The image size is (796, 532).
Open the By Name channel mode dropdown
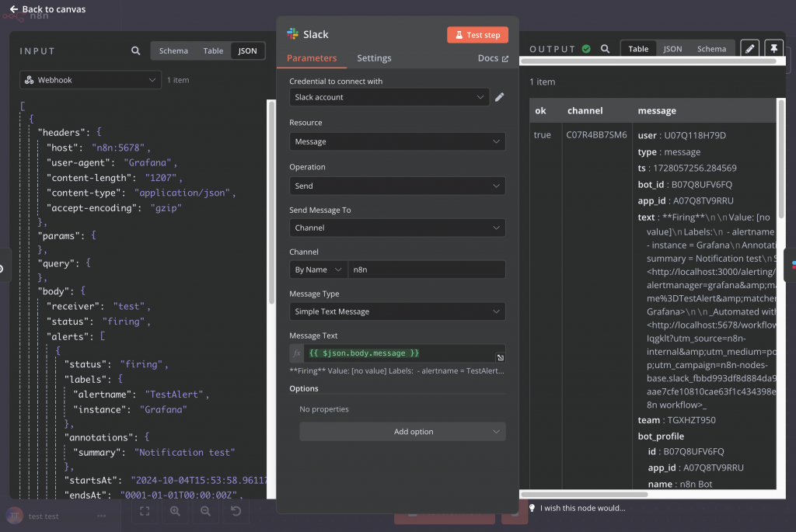[x=318, y=269]
